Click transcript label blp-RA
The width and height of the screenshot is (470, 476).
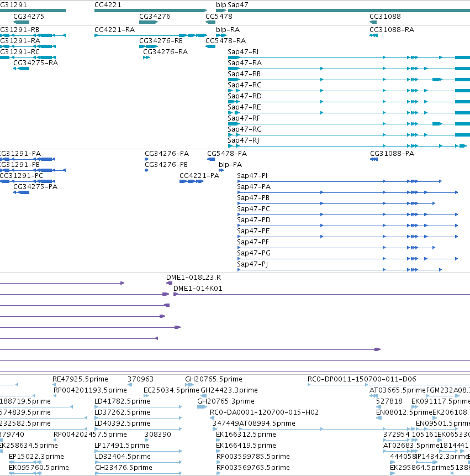coord(228,30)
